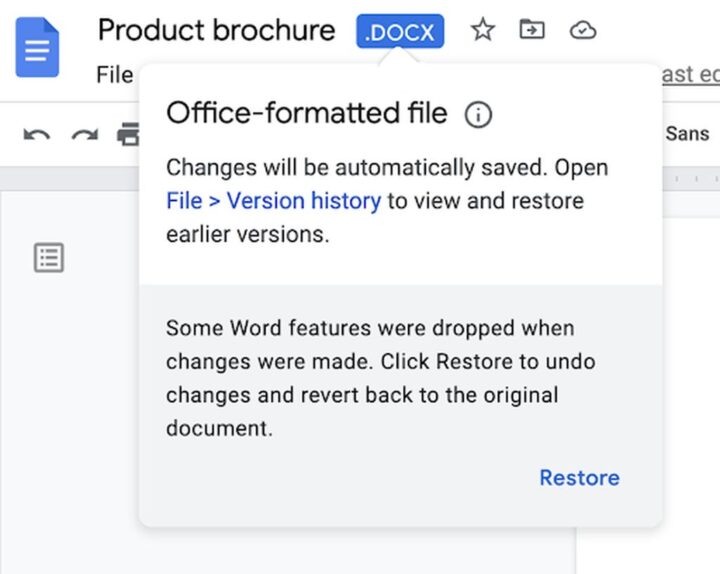
Task: Show the document outline
Action: [x=49, y=258]
